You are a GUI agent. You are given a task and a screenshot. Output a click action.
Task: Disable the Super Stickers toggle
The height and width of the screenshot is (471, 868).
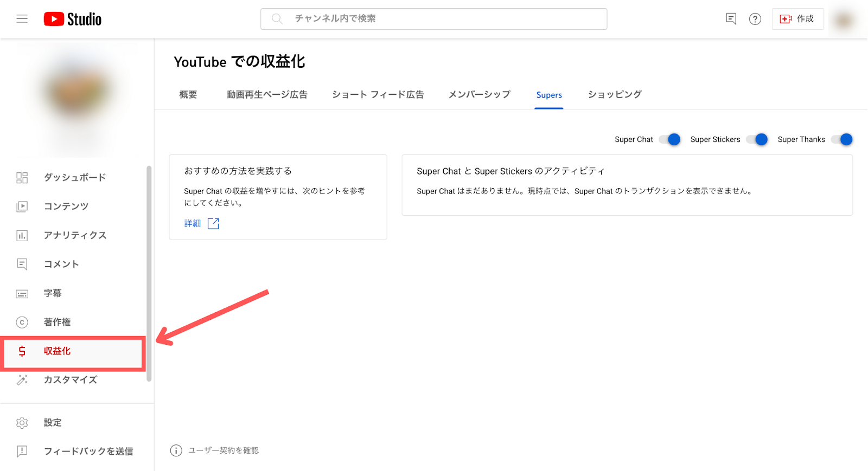click(x=757, y=140)
